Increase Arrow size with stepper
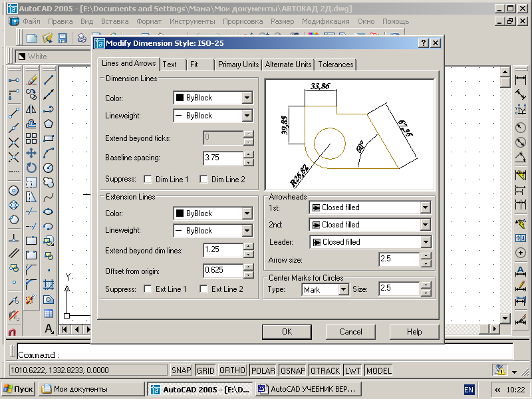The width and height of the screenshot is (532, 399). pyautogui.click(x=426, y=255)
